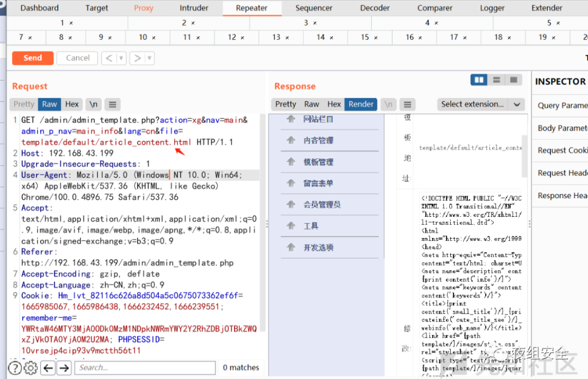Open the Sequencer tab
Image resolution: width=588 pixels, height=379 pixels.
click(314, 8)
